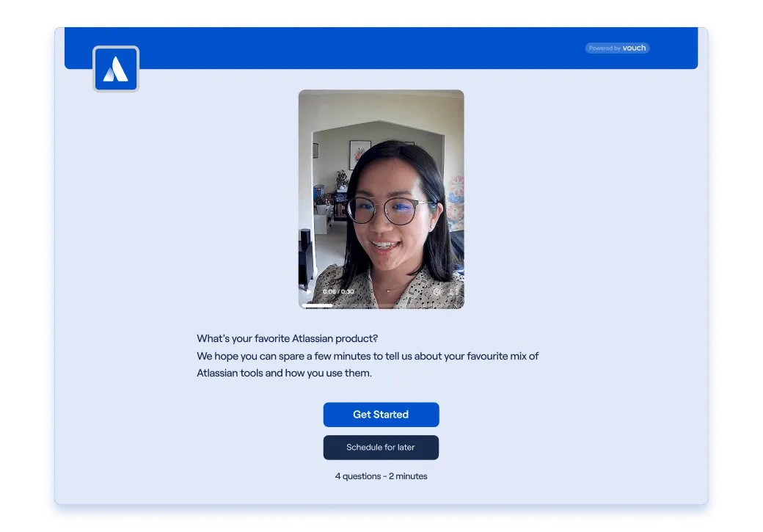Viewport: 763px width, 532px height.
Task: Click the Schedule for later button
Action: (381, 448)
